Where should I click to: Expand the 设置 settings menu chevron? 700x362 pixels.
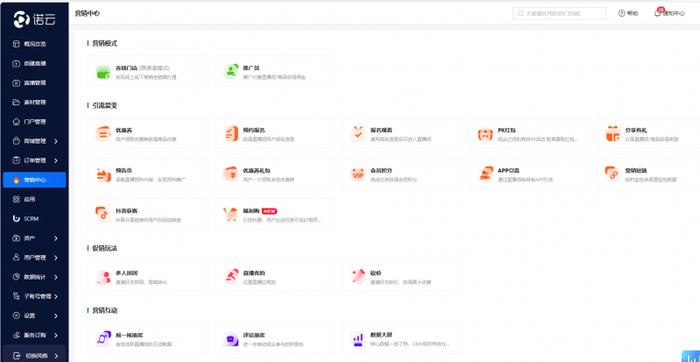point(56,316)
